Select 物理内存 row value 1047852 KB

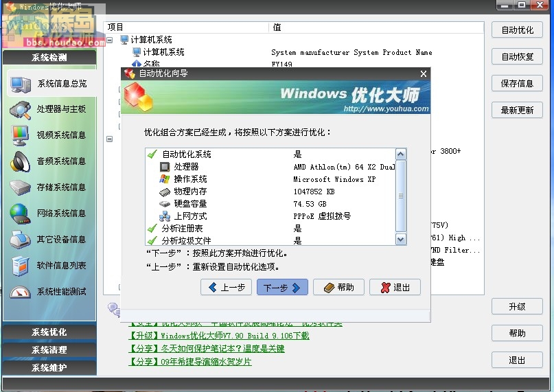[x=314, y=192]
